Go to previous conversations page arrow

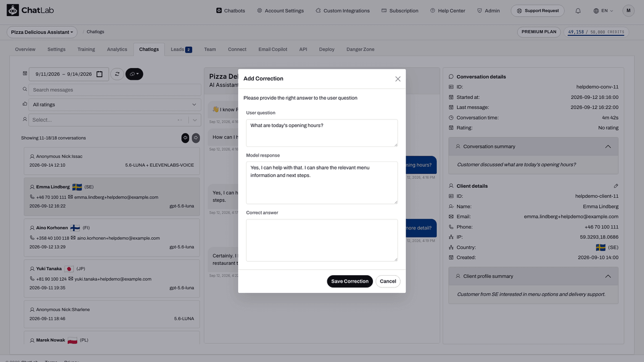pos(185,138)
